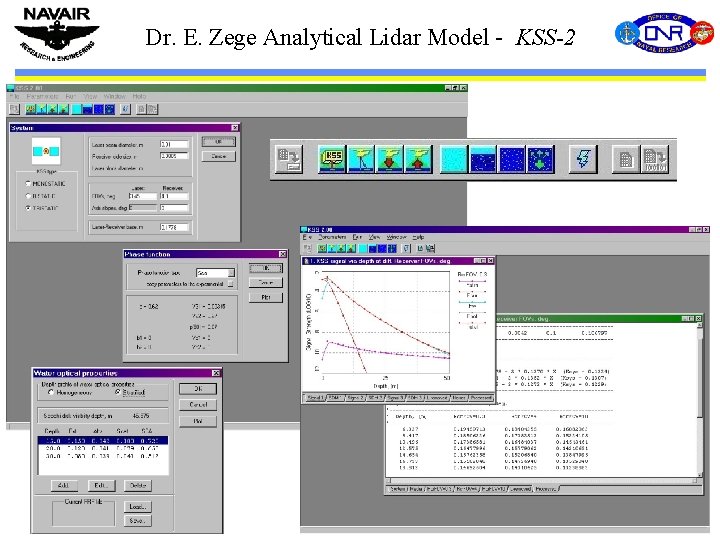The height and width of the screenshot is (540, 720).
Task: Click the data export icon at left of enlarged toolbar
Action: point(289,159)
